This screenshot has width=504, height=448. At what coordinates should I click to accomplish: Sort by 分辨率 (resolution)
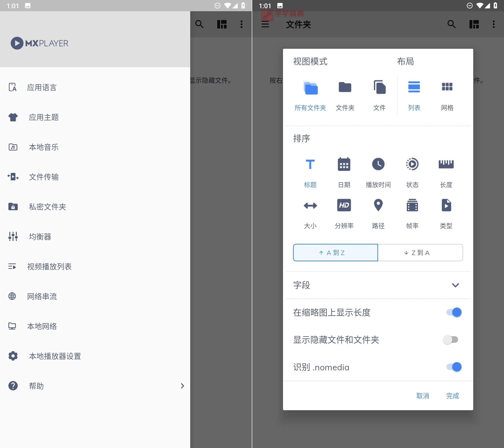[x=344, y=213]
